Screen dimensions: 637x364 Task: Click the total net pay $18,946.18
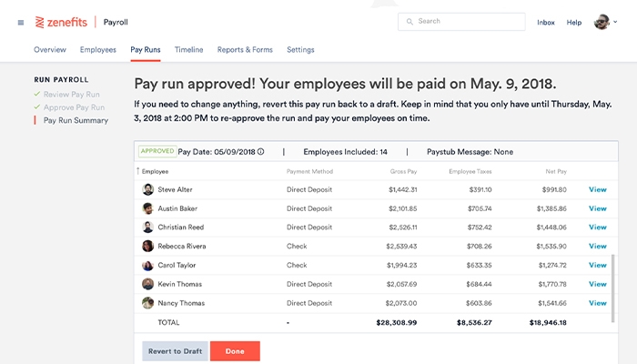tap(548, 322)
